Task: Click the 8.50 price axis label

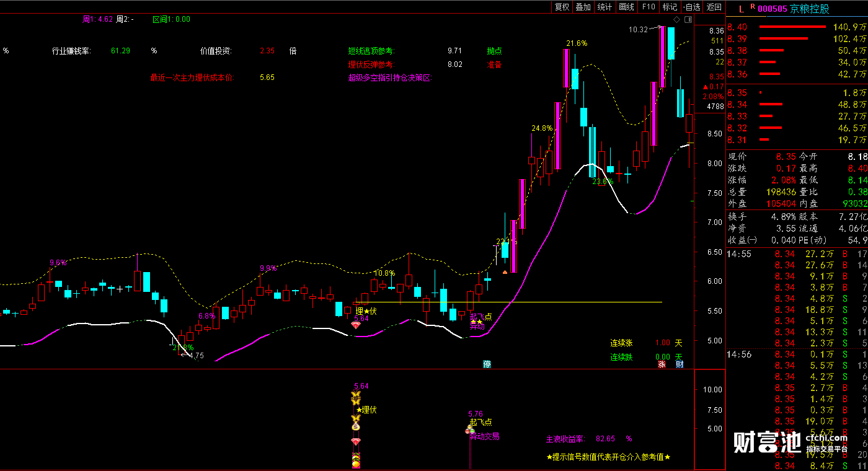Action: (715, 134)
